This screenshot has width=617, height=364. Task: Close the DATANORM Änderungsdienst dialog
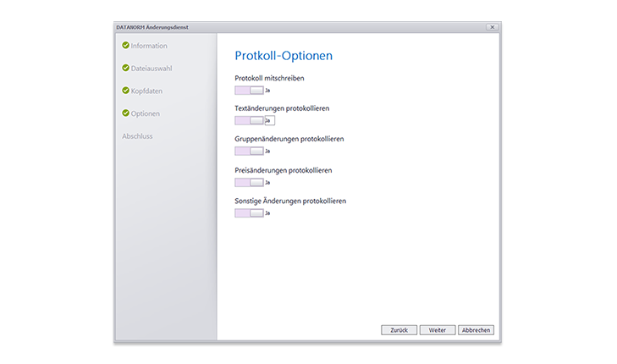pyautogui.click(x=493, y=27)
